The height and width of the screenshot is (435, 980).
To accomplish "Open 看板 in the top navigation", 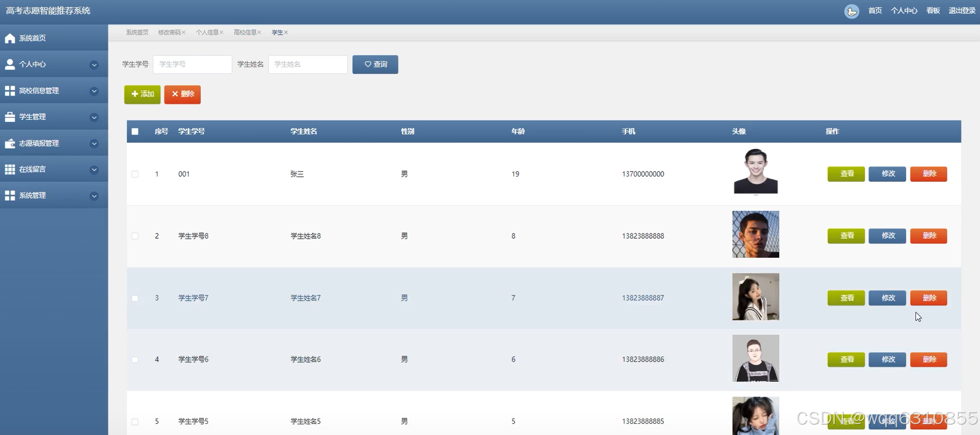I will [933, 11].
